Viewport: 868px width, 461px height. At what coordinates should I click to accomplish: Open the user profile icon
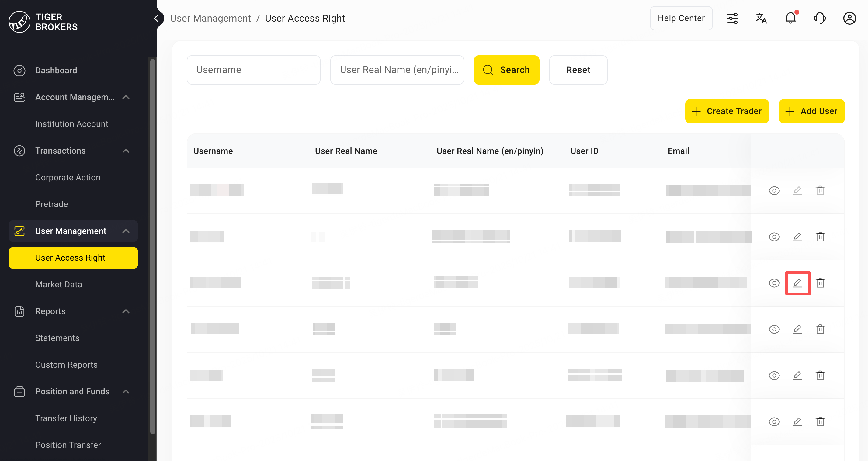click(849, 18)
